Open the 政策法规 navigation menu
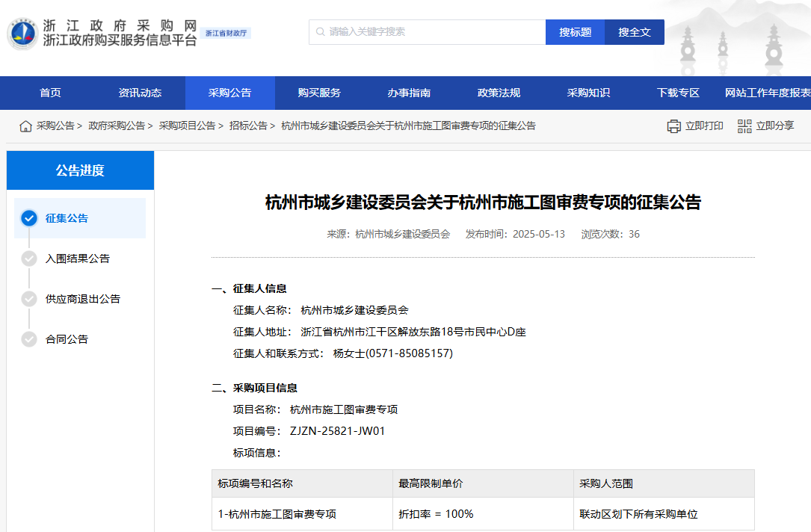The image size is (811, 532). [x=499, y=93]
